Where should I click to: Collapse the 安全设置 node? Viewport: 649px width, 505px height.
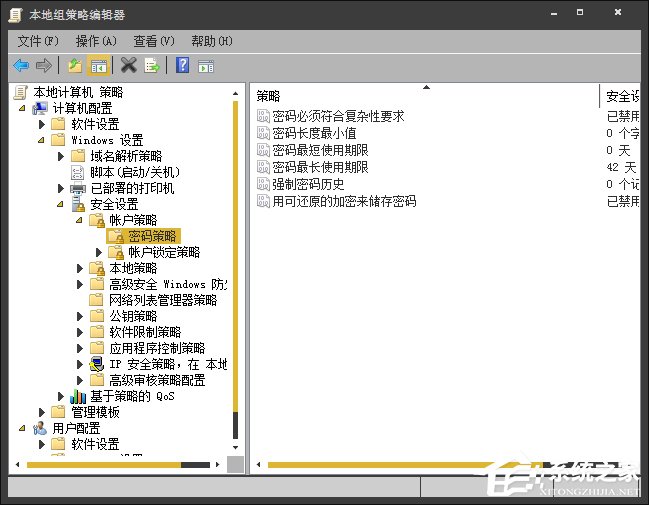[x=60, y=204]
